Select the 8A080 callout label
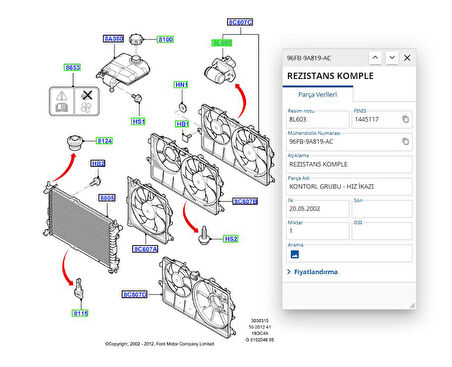Screen dimensions: 452x367 113,39
